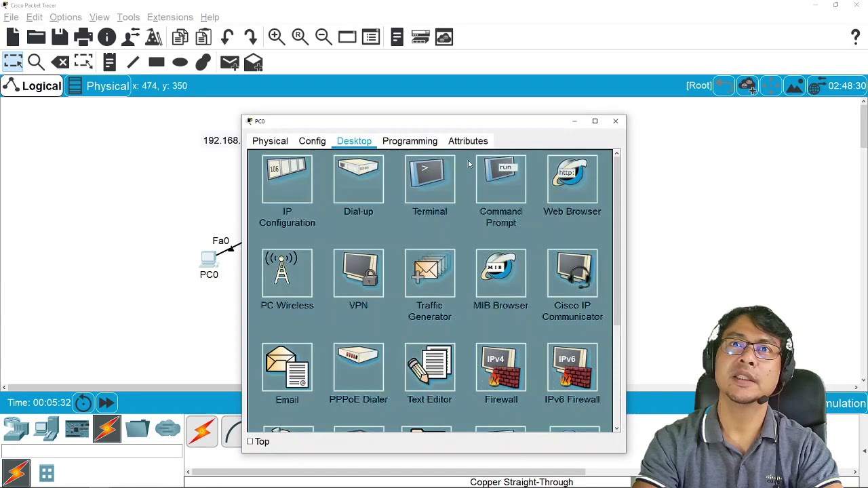Image resolution: width=868 pixels, height=488 pixels.
Task: Open Help question mark icon
Action: [856, 37]
